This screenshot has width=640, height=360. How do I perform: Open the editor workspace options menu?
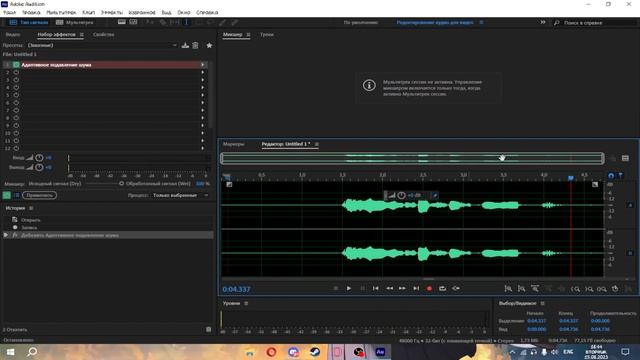482,22
